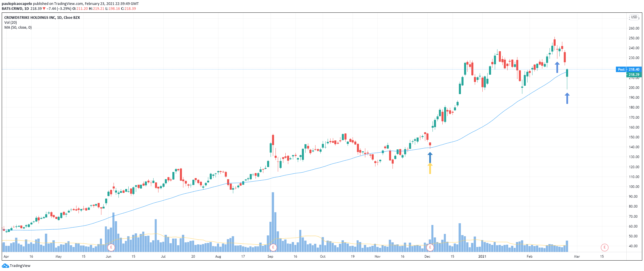This screenshot has height=271, width=644.
Task: Click the September earnings E marker
Action: (x=273, y=248)
